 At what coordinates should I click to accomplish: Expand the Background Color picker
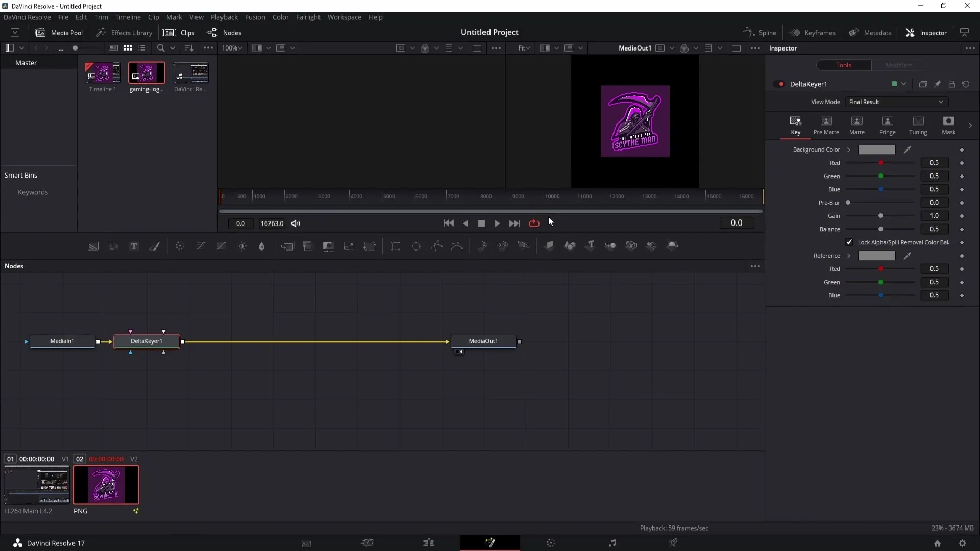pos(849,149)
